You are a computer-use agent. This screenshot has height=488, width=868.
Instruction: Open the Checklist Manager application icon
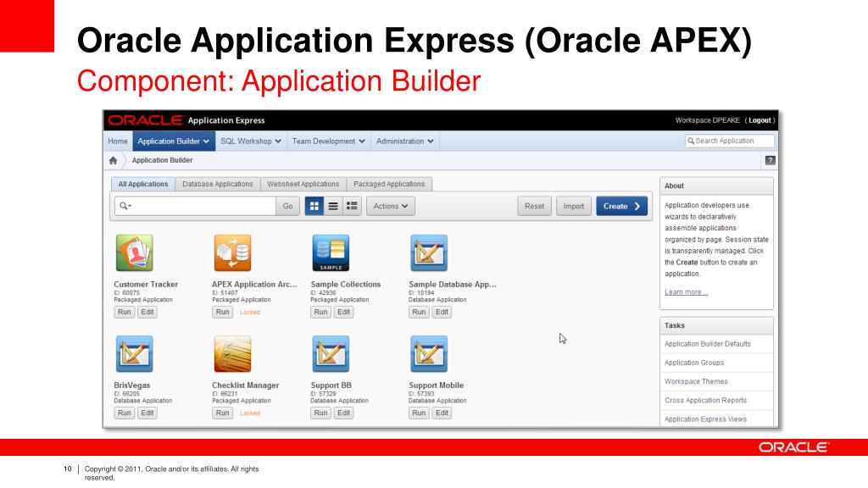[x=232, y=354]
